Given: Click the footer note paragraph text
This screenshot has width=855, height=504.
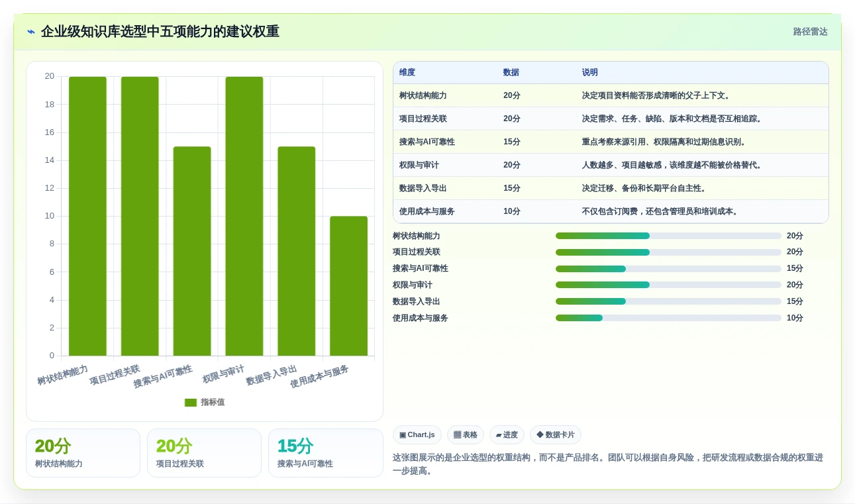Looking at the screenshot, I should point(608,464).
